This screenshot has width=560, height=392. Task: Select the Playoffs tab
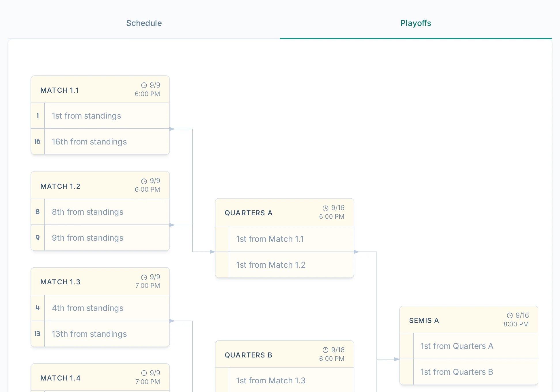416,23
